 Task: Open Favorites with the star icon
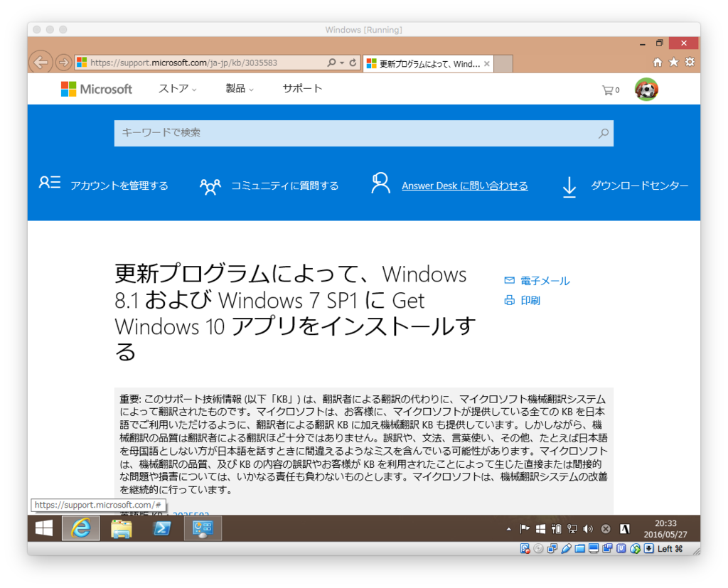pyautogui.click(x=674, y=63)
